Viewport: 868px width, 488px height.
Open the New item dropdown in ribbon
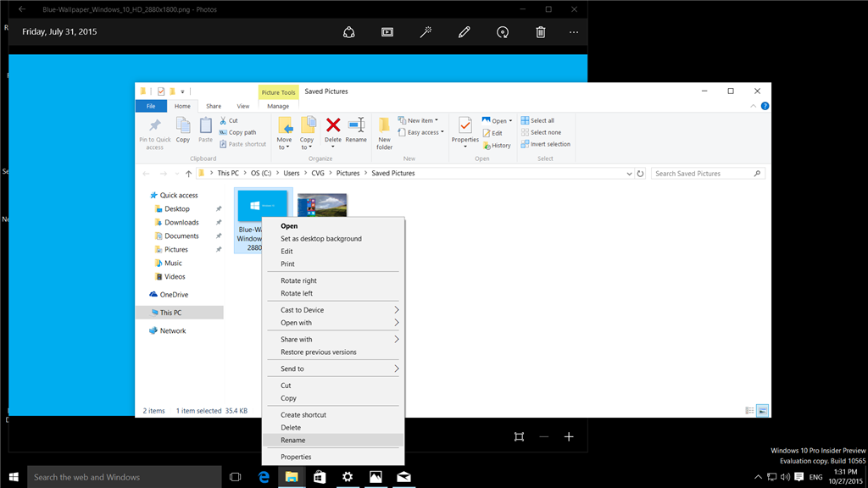422,120
